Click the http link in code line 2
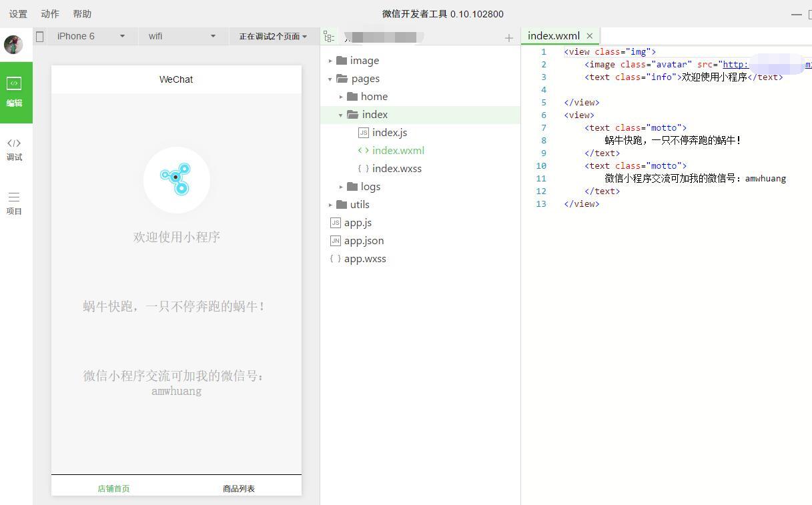The image size is (812, 505). (x=735, y=65)
